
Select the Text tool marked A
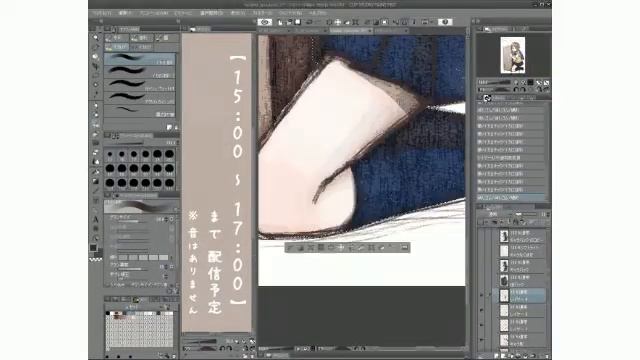pos(96,219)
